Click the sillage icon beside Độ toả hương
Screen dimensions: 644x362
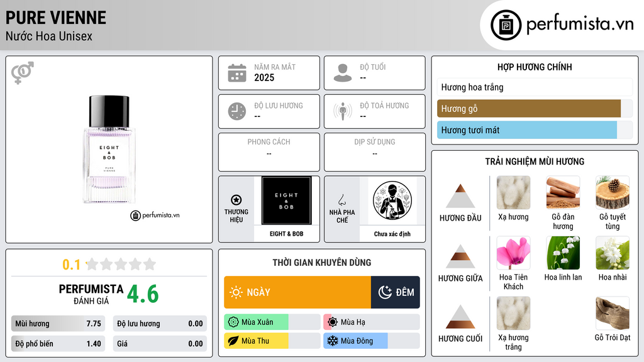pyautogui.click(x=343, y=111)
